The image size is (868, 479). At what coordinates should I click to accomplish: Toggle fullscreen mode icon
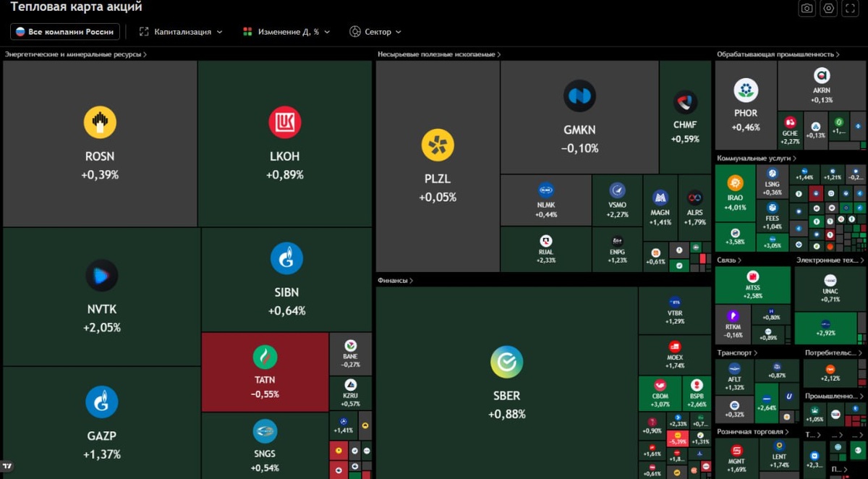[x=851, y=9]
